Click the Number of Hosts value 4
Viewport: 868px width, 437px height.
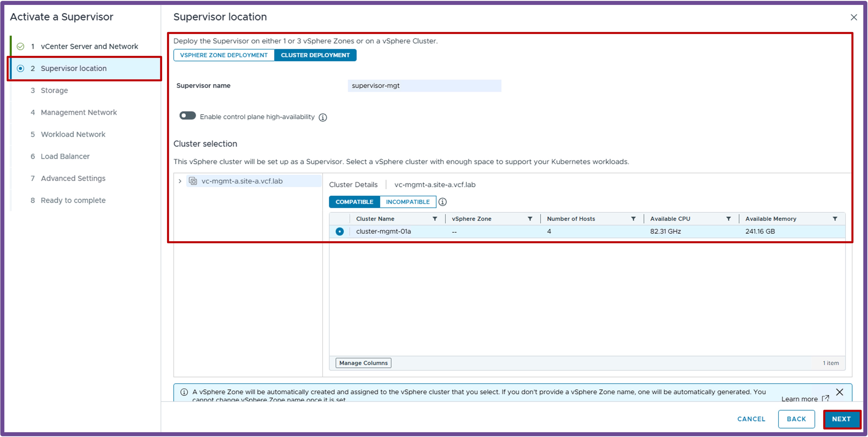point(549,232)
